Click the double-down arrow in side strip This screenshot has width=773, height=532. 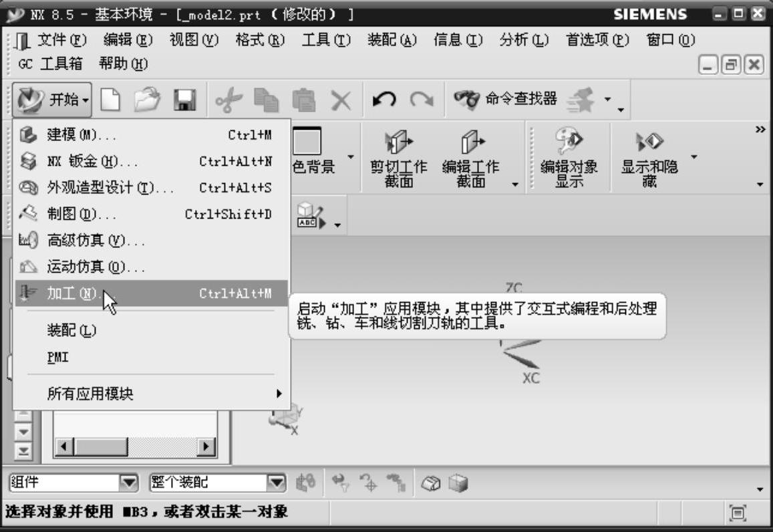23,450
